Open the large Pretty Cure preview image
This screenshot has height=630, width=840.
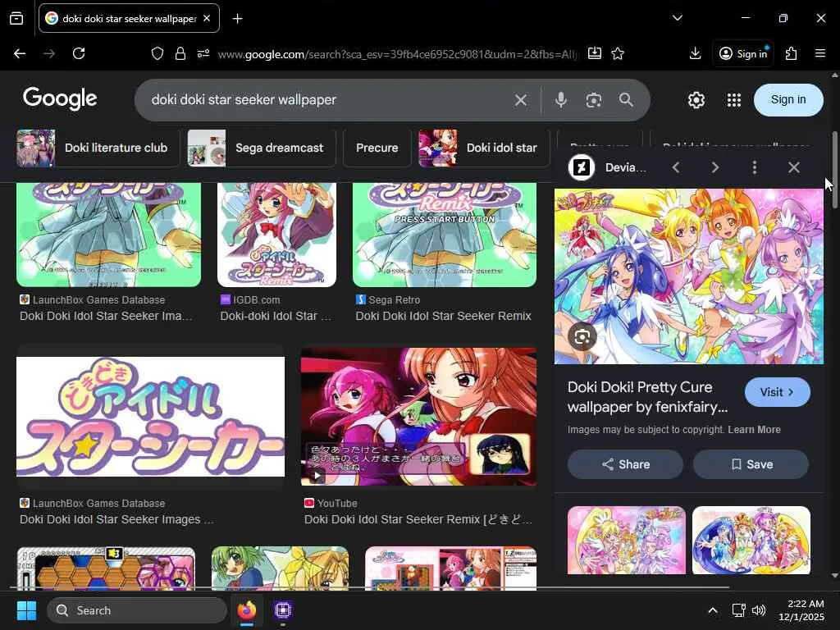[x=689, y=276]
